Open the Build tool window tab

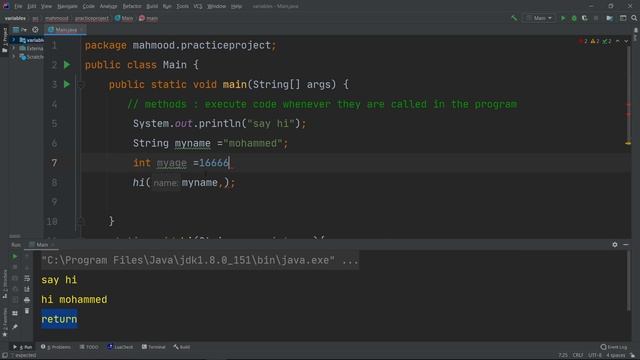pyautogui.click(x=182, y=347)
